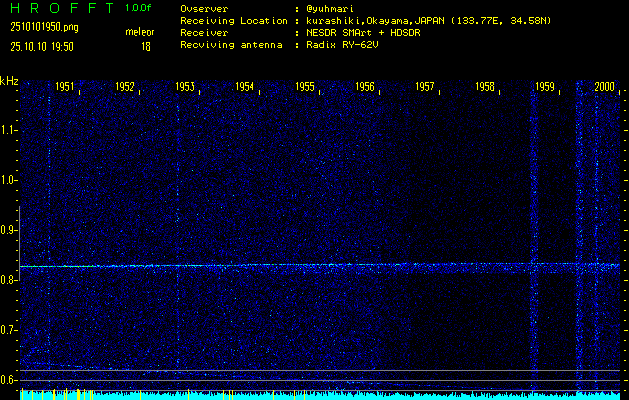Click the Ovserver field label

click(204, 9)
